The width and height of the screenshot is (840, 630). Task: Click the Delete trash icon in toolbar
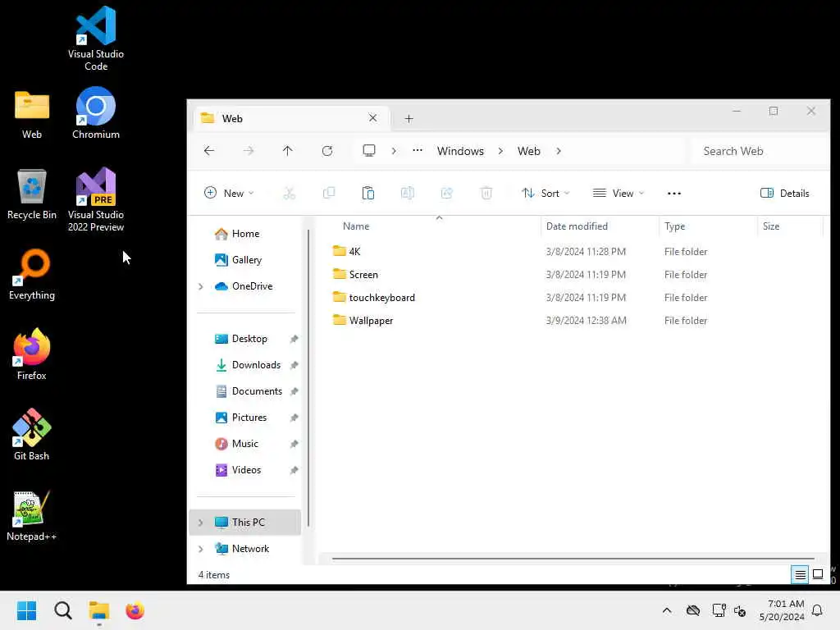coord(486,194)
